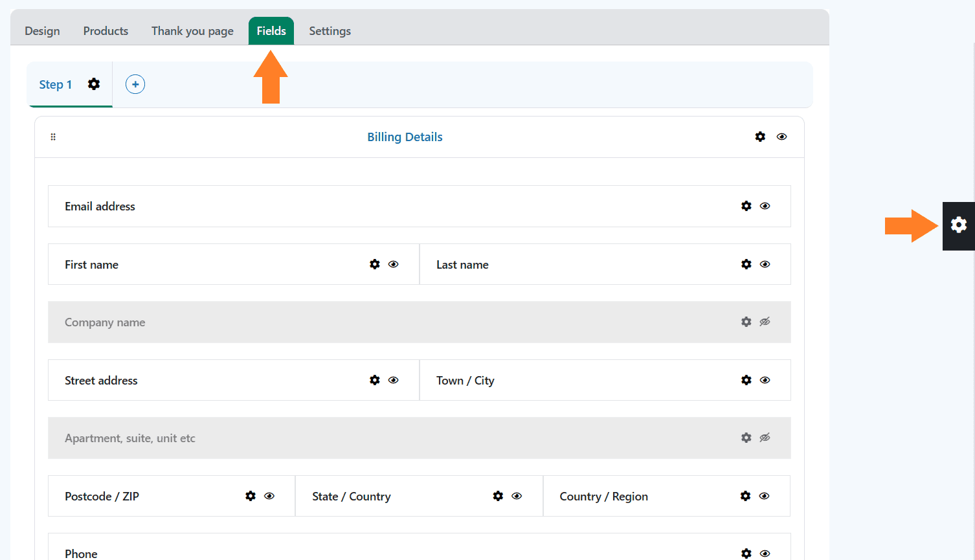Hide the Town / City field
Screen dimensions: 975x560
765,380
